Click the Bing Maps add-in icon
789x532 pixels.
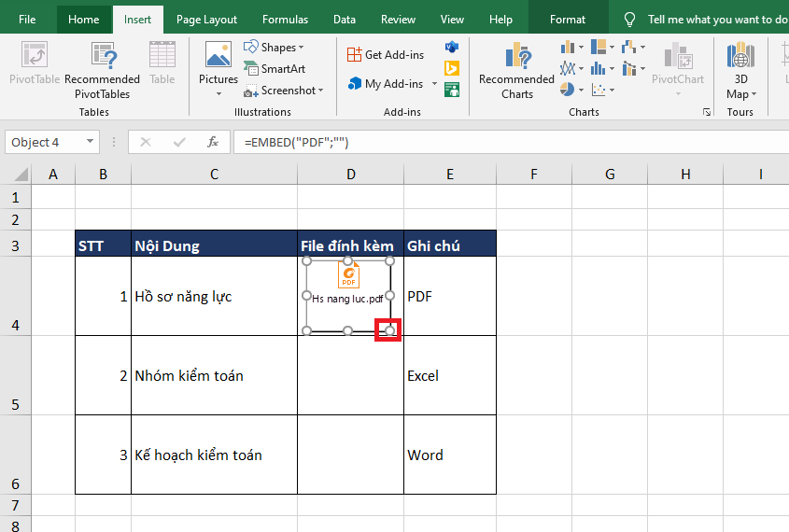[451, 68]
